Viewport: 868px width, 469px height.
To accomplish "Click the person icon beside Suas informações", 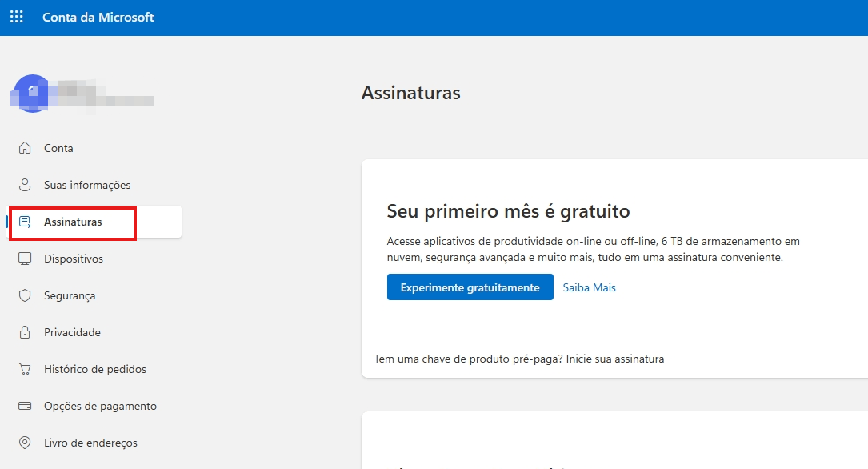I will coord(25,185).
